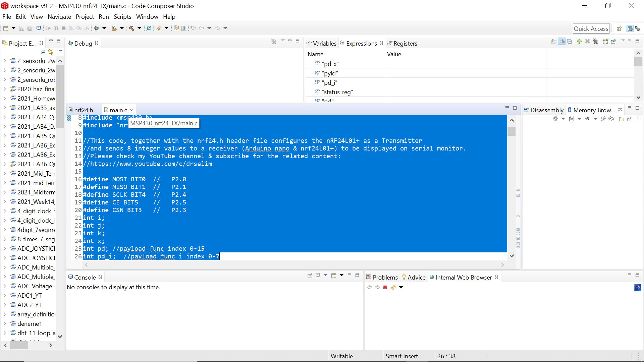Open dropdown next to New file icon
The width and height of the screenshot is (644, 362).
click(13, 28)
